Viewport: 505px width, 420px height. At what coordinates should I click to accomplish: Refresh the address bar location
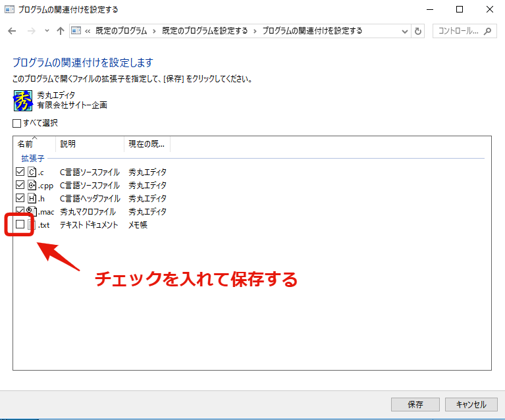tap(418, 31)
